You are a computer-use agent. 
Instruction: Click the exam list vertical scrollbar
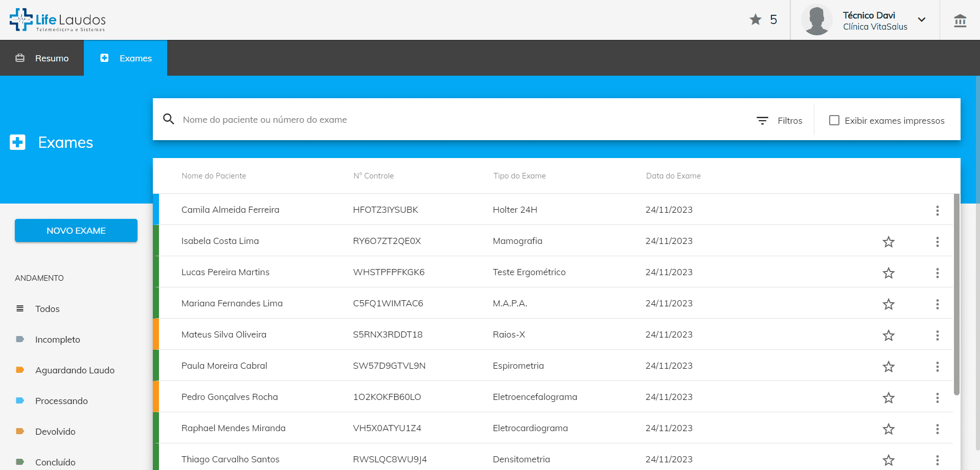point(956,294)
